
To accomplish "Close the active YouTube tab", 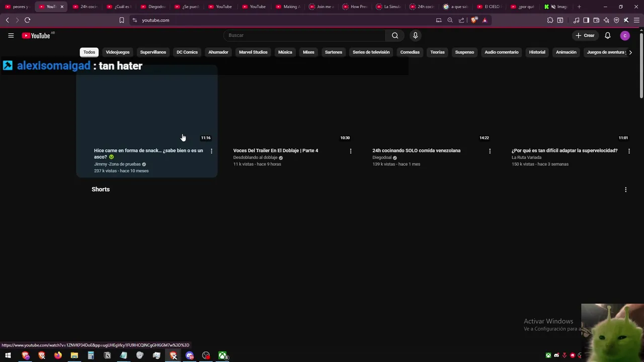I will pos(62,7).
